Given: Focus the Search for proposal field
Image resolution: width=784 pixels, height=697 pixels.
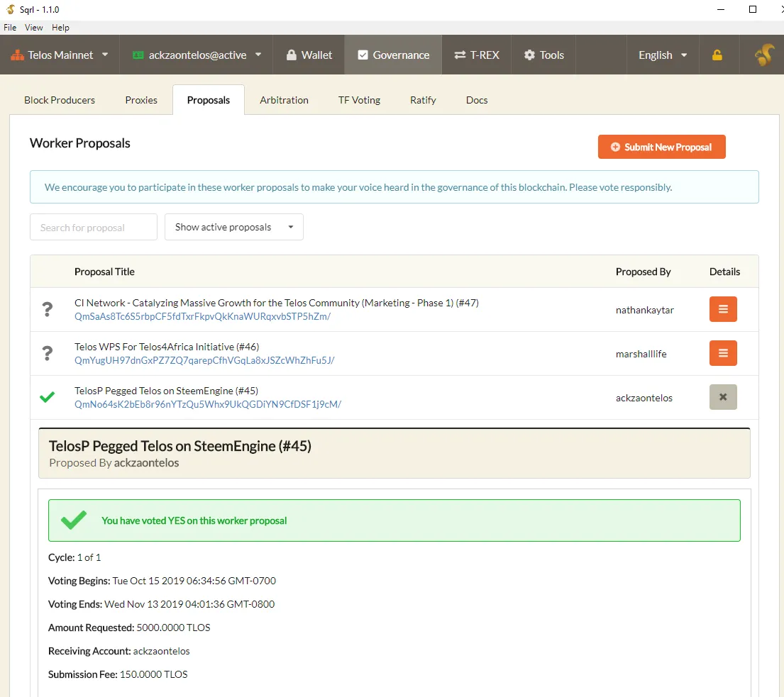Looking at the screenshot, I should point(94,228).
